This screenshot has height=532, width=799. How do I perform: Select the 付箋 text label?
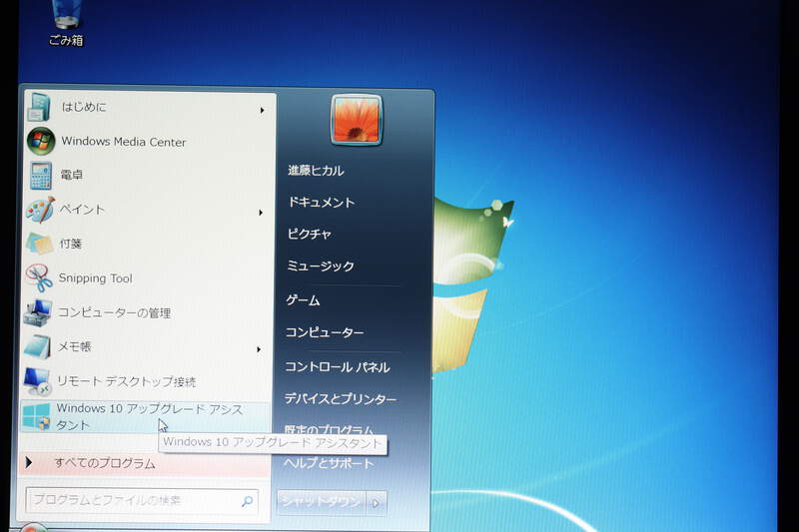(70, 244)
